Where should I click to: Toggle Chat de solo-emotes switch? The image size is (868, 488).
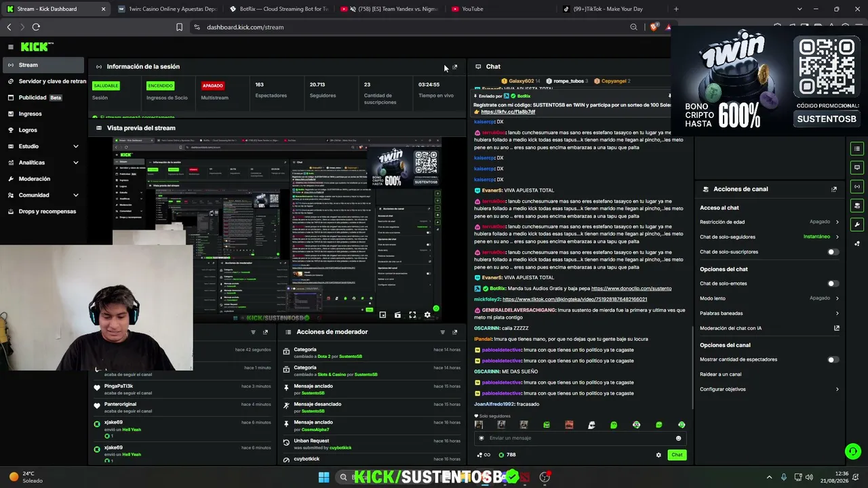(x=833, y=283)
